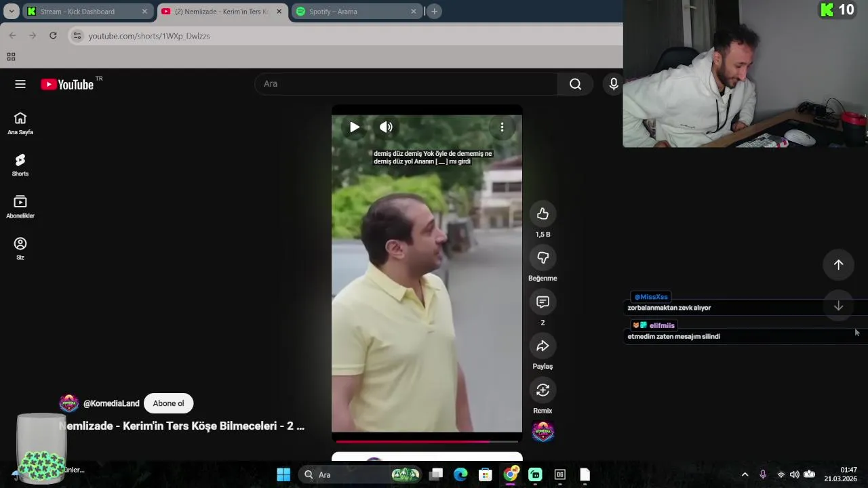Open the Siz profile page in sidebar

[x=20, y=248]
